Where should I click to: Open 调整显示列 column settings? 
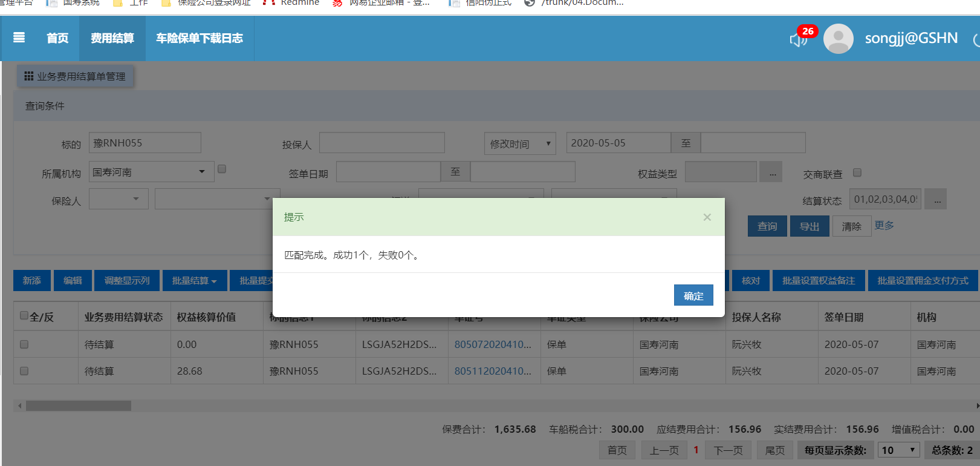127,281
